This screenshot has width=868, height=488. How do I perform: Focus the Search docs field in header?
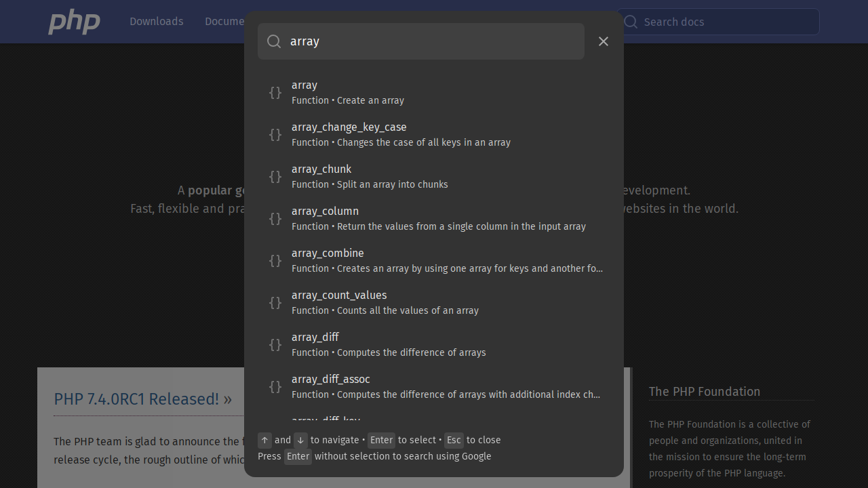tap(726, 22)
